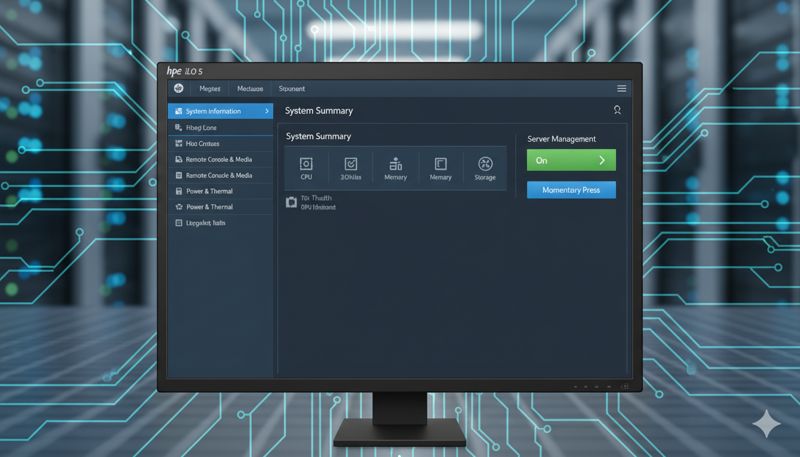This screenshot has width=800, height=457.
Task: Open Hbeg Lone in the sidebar
Action: point(201,128)
